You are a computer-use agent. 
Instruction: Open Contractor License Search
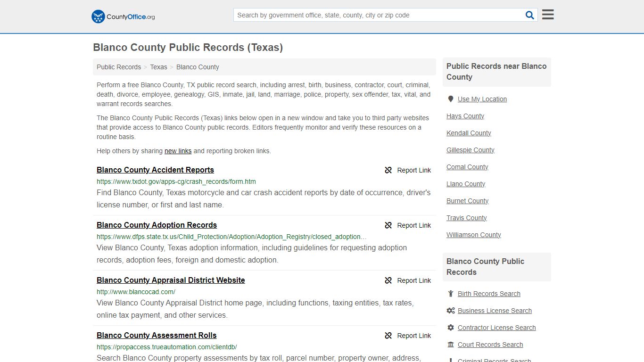click(x=496, y=328)
